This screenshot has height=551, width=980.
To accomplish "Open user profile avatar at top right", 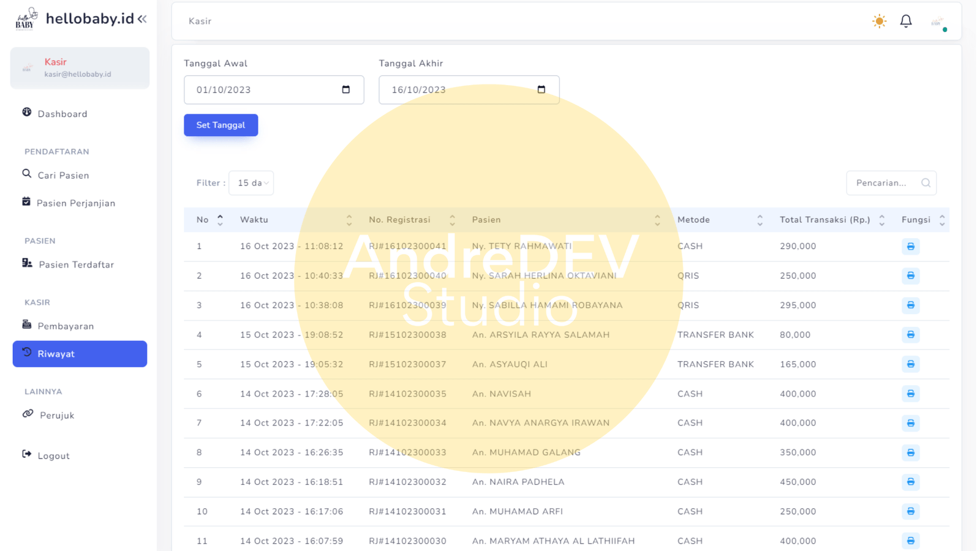I will 937,23.
